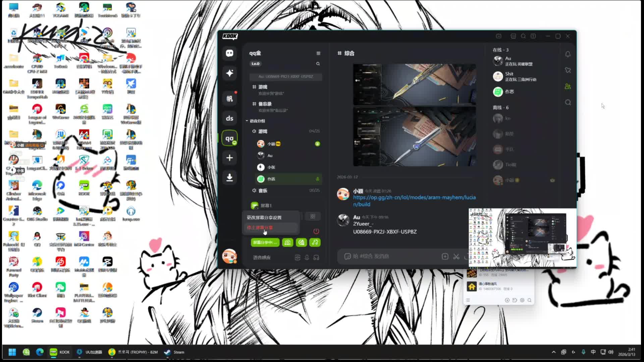Choose 更改屏幕分享设置 menu option
644x362 pixels.
point(264,218)
